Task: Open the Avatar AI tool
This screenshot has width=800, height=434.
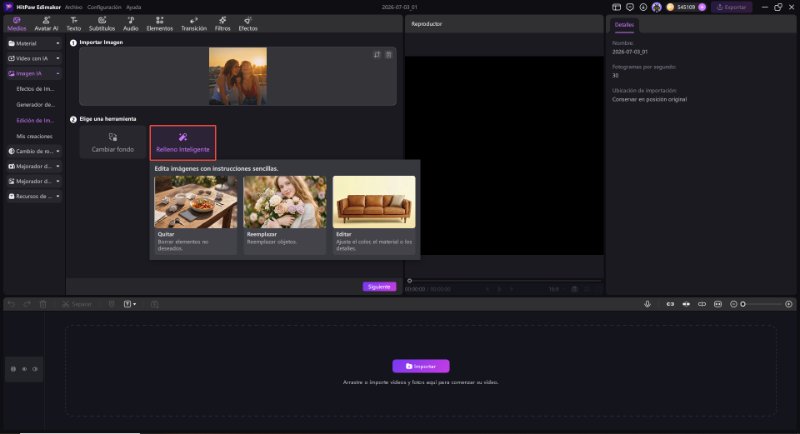Action: pyautogui.click(x=46, y=23)
